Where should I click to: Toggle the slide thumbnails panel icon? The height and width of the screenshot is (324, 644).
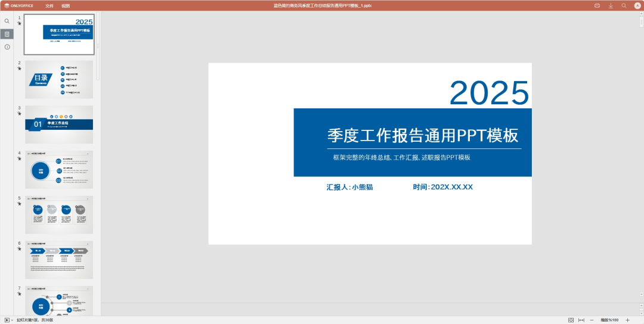[x=7, y=34]
